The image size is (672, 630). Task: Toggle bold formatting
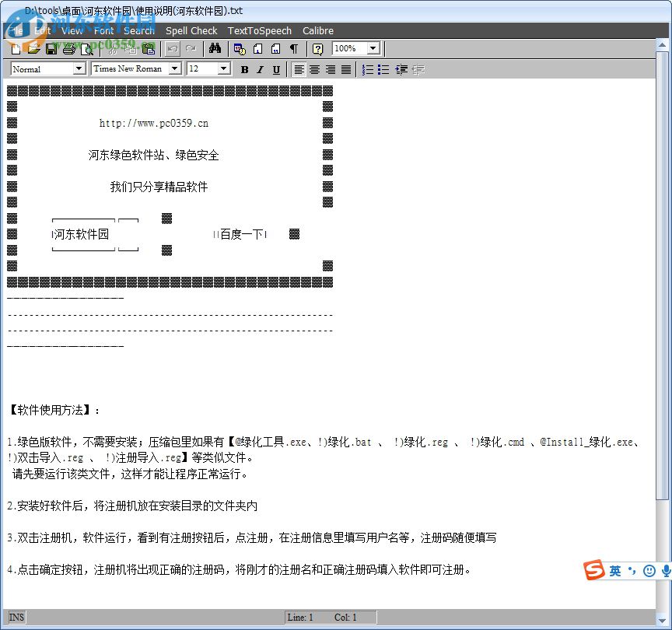pyautogui.click(x=244, y=69)
